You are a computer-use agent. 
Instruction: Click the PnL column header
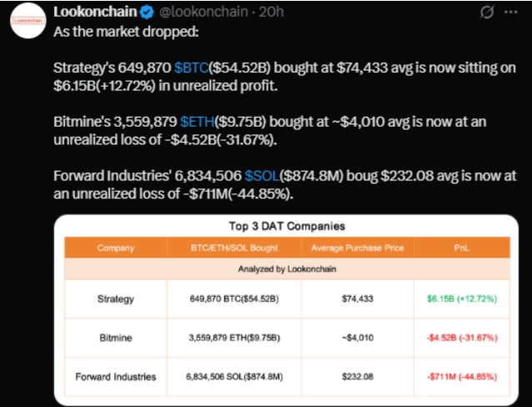point(461,248)
